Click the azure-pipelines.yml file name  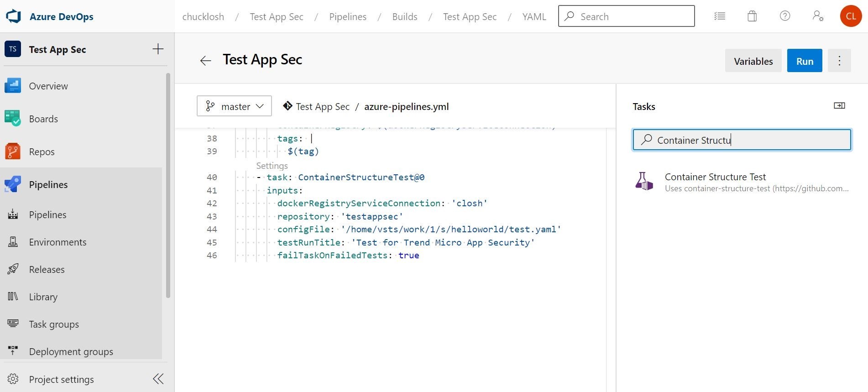[406, 106]
